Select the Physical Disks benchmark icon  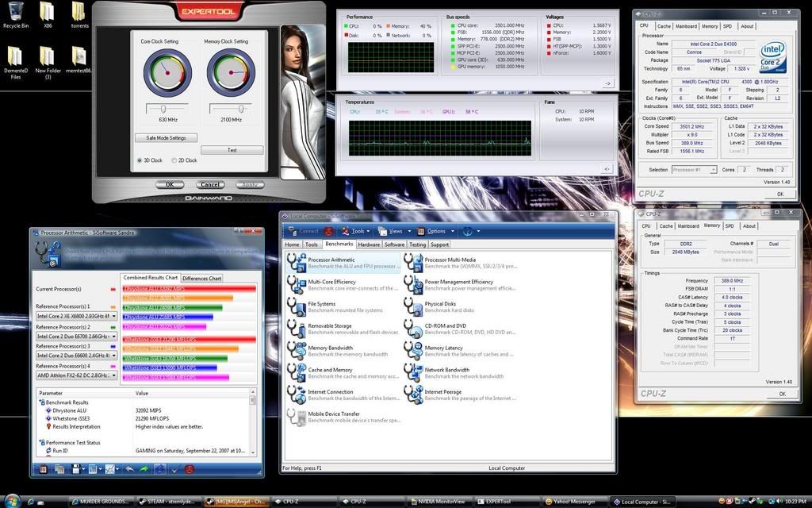click(x=413, y=307)
